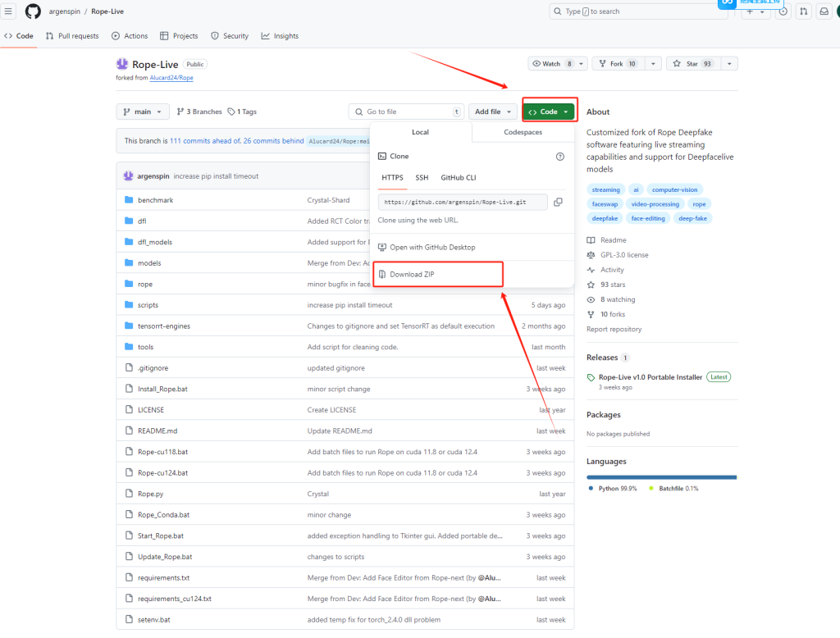Open the benchmark folder icon
The width and height of the screenshot is (840, 638).
point(129,200)
